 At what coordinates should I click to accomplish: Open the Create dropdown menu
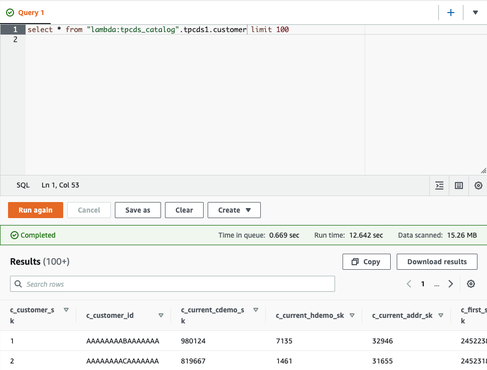click(234, 210)
